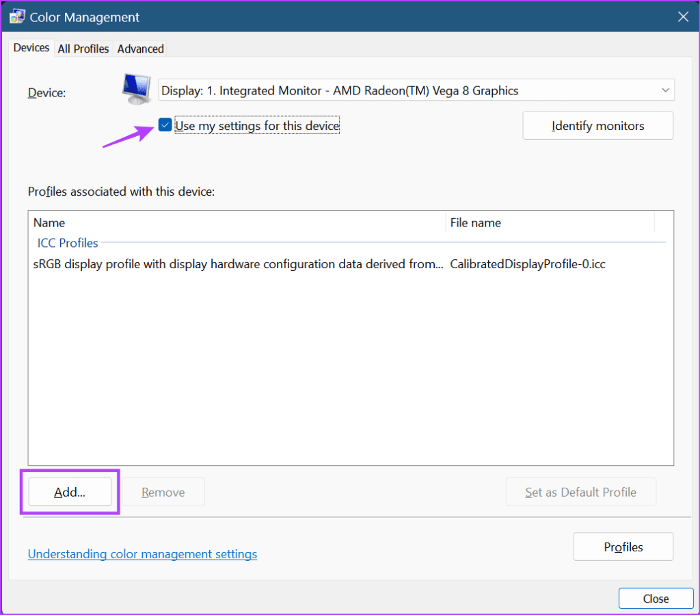Uncheck Use my settings for this device
The image size is (700, 615).
[x=165, y=125]
